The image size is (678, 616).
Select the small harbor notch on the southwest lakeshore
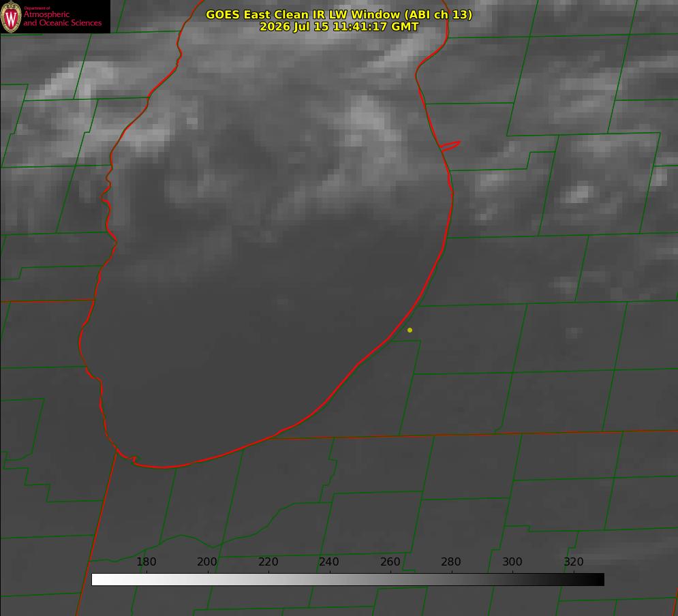click(x=134, y=459)
